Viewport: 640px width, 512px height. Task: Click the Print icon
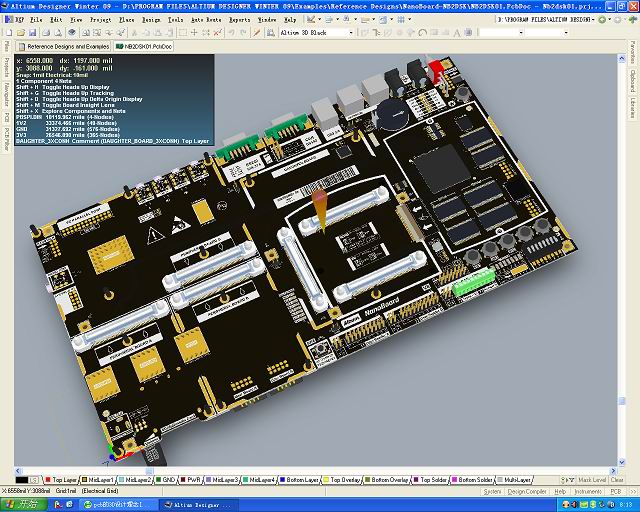(x=46, y=33)
